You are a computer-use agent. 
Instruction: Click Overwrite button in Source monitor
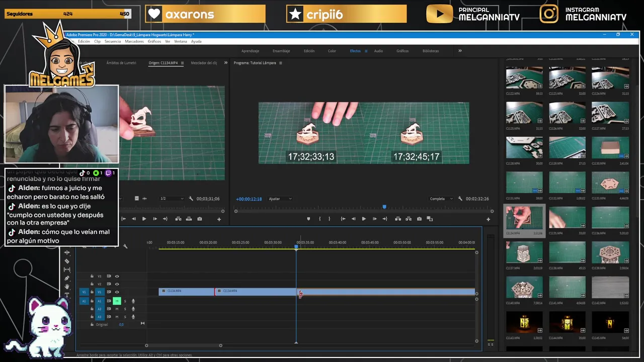(x=189, y=219)
